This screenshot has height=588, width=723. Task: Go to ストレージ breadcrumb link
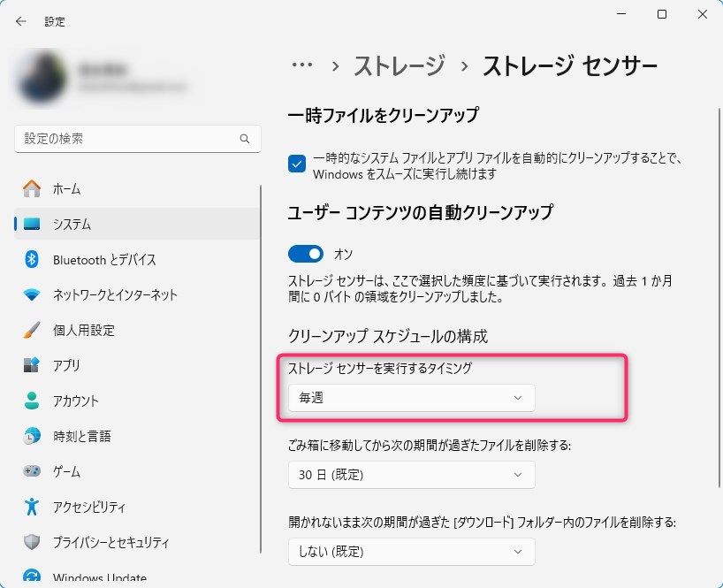pos(400,65)
